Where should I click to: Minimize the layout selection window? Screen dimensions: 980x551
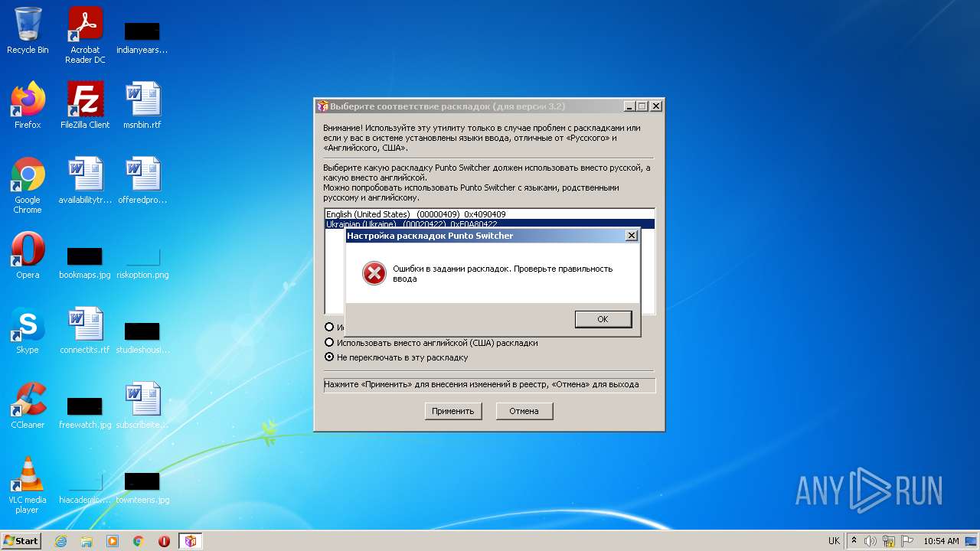coord(629,106)
